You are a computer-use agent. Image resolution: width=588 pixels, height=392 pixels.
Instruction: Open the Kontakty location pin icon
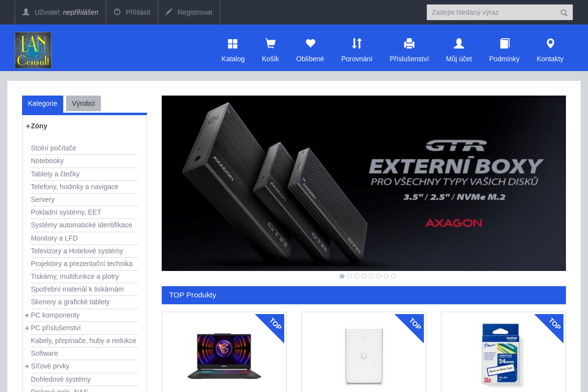coord(550,44)
